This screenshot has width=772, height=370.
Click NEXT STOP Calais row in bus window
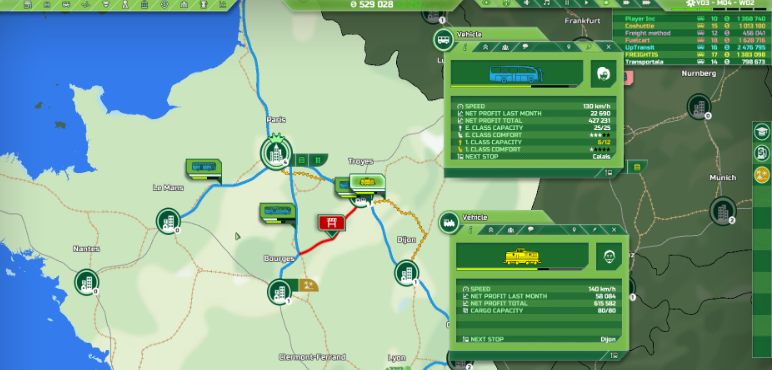pos(534,156)
